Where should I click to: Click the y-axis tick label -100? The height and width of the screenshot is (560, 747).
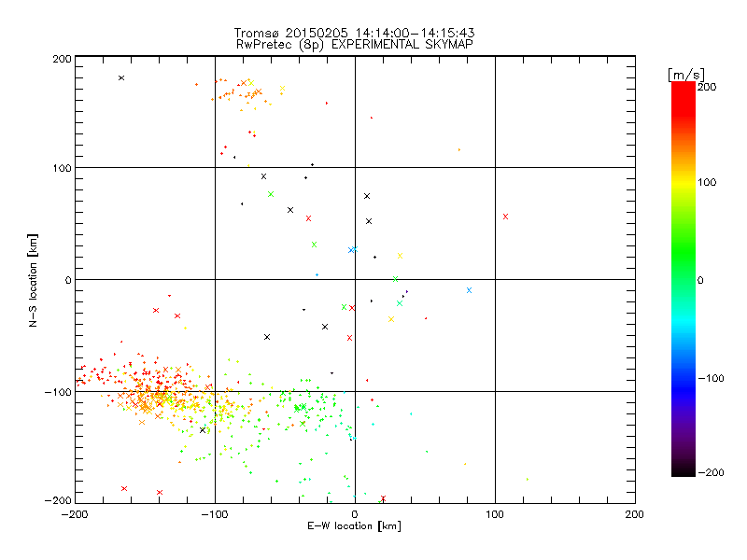click(x=58, y=392)
